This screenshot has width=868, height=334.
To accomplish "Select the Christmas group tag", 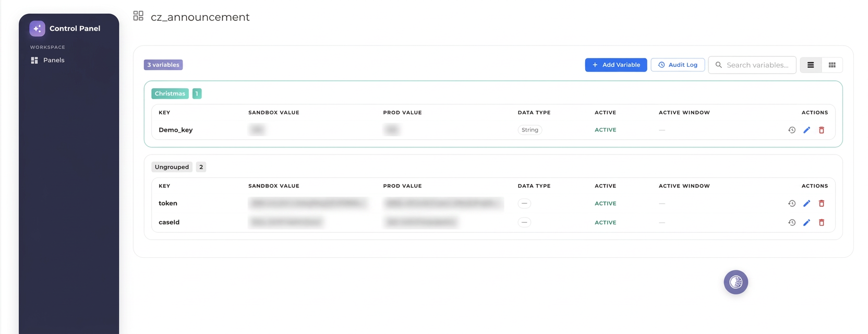I will [x=170, y=93].
